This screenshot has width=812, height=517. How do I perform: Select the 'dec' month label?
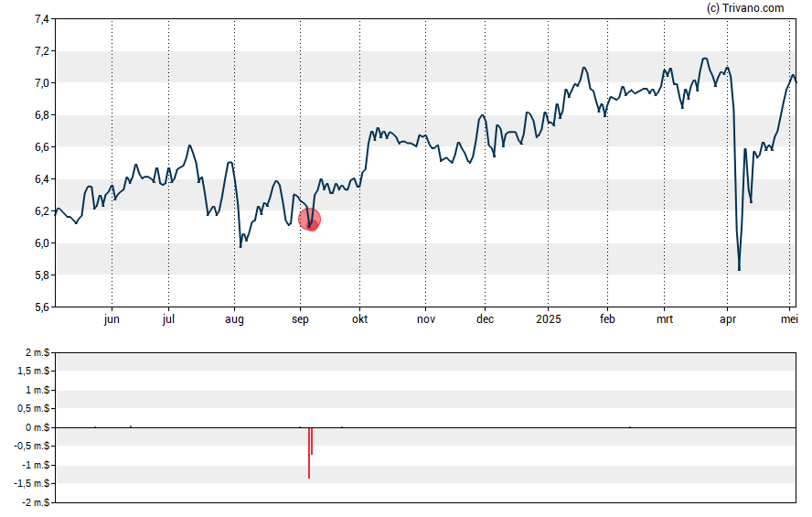pos(486,319)
